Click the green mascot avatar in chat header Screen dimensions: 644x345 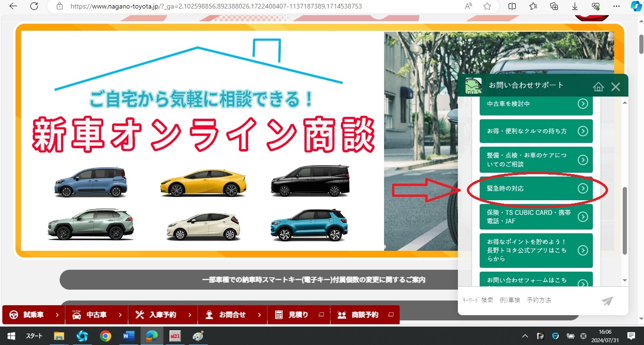(x=473, y=86)
